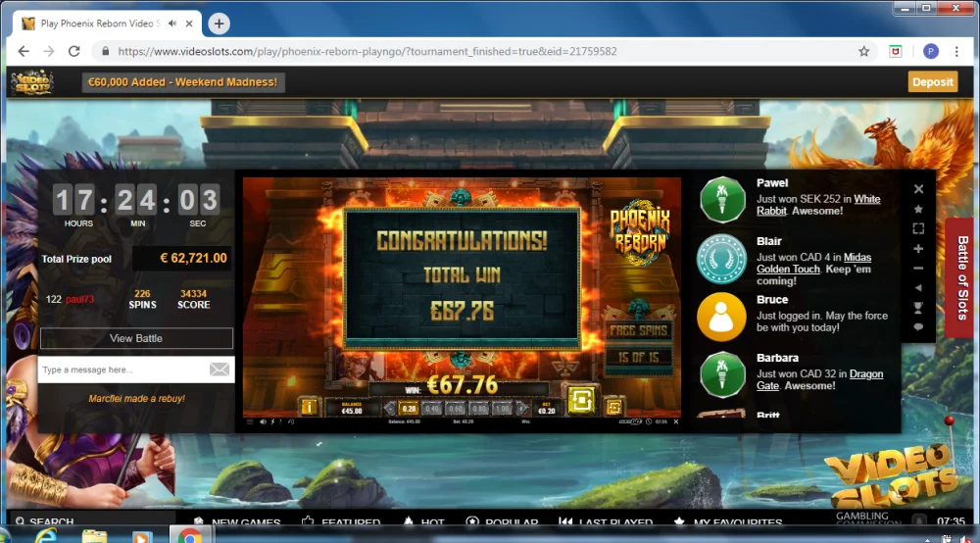Open game help question mark

[280, 421]
